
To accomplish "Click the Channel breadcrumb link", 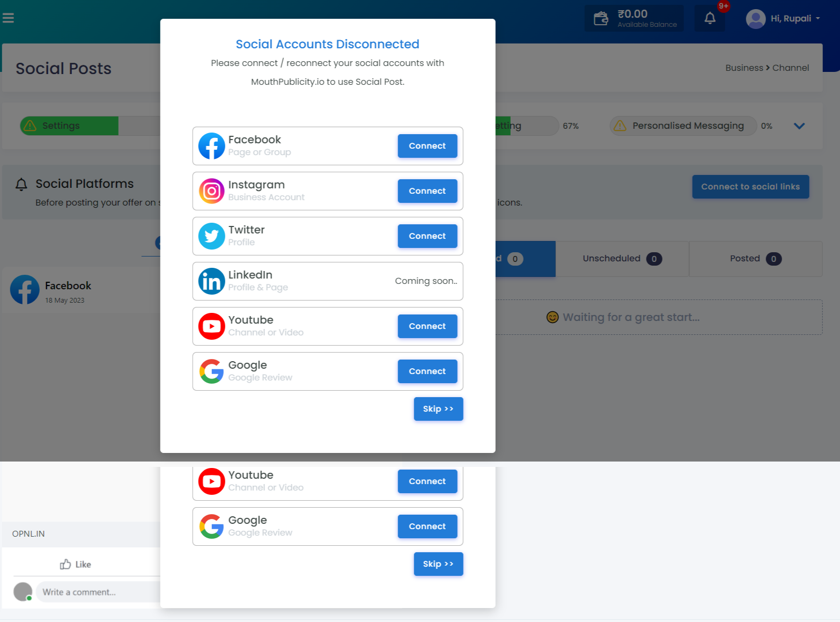I will pyautogui.click(x=791, y=68).
